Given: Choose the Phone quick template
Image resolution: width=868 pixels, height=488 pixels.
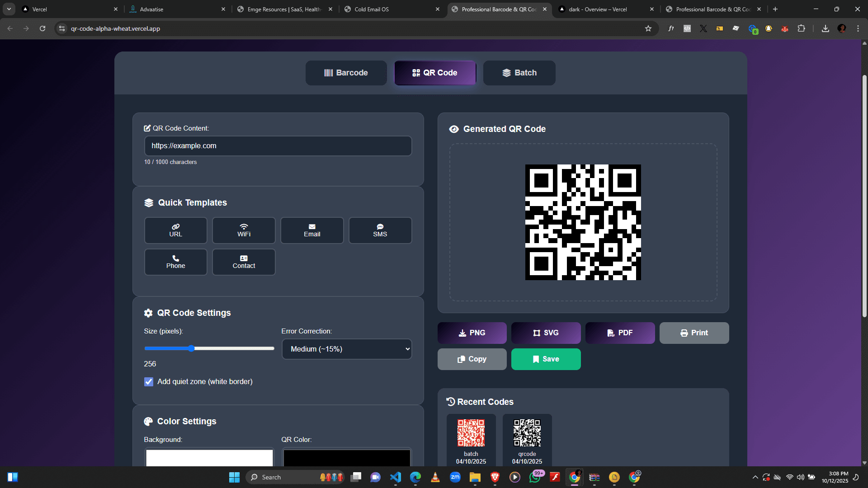Looking at the screenshot, I should [x=176, y=262].
